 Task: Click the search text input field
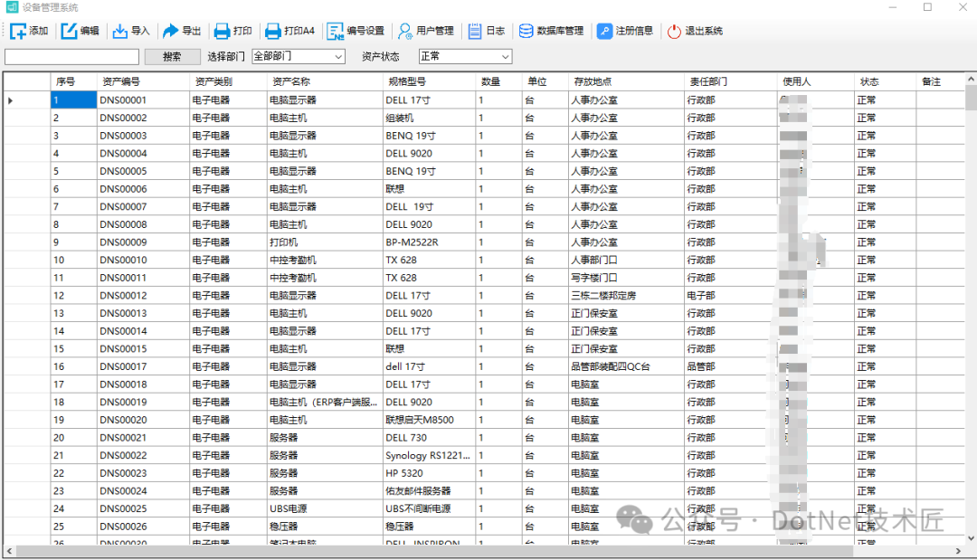(x=71, y=57)
